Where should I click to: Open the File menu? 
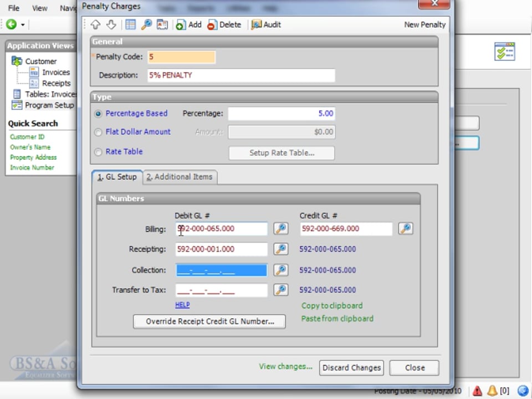click(13, 8)
